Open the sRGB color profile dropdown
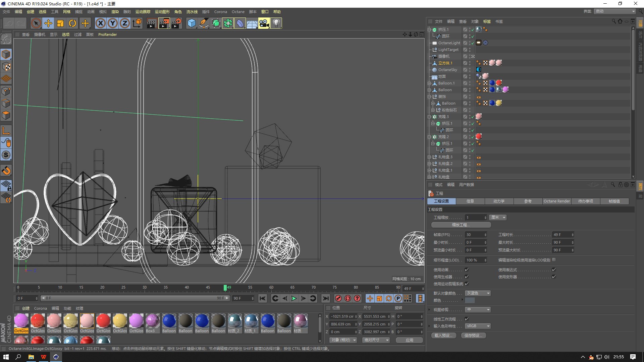The image size is (644, 362). click(478, 326)
